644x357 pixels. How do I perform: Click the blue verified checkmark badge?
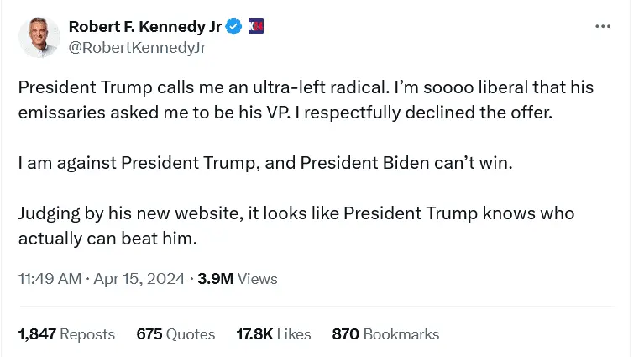tap(234, 27)
